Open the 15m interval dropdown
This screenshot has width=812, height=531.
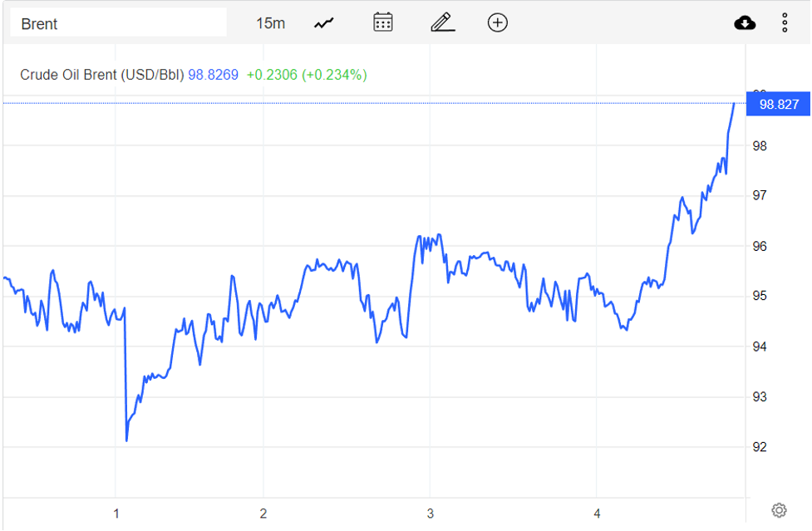(x=270, y=23)
